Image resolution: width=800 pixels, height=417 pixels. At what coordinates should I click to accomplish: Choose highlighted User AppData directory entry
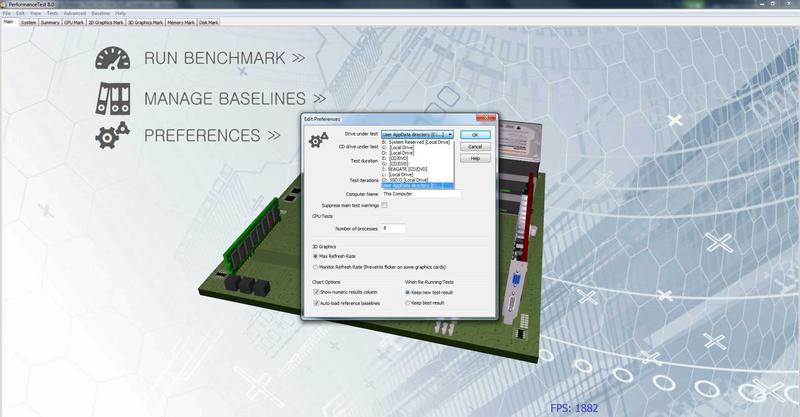417,185
